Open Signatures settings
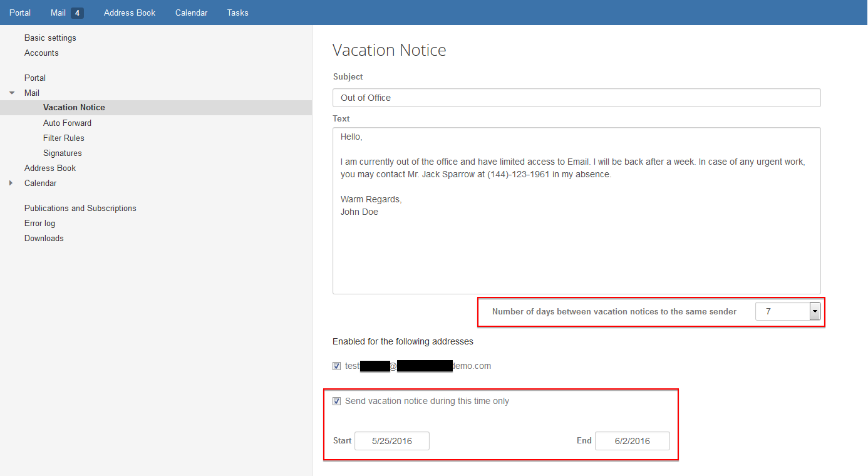Image resolution: width=868 pixels, height=476 pixels. click(62, 153)
